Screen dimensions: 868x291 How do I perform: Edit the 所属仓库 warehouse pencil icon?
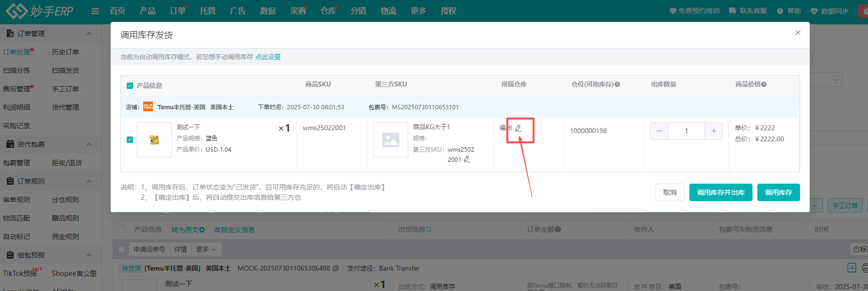[x=518, y=128]
